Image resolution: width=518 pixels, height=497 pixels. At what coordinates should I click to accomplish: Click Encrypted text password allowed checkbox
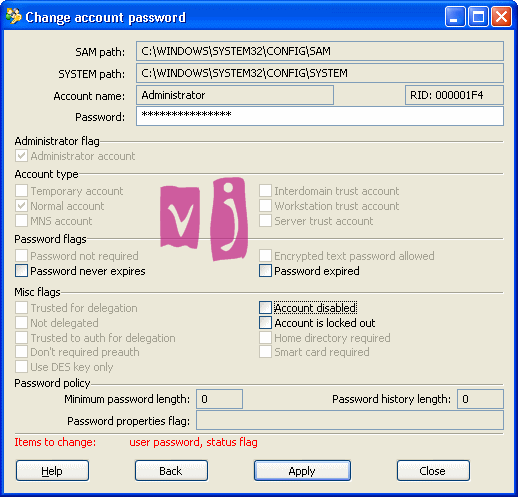tap(265, 256)
